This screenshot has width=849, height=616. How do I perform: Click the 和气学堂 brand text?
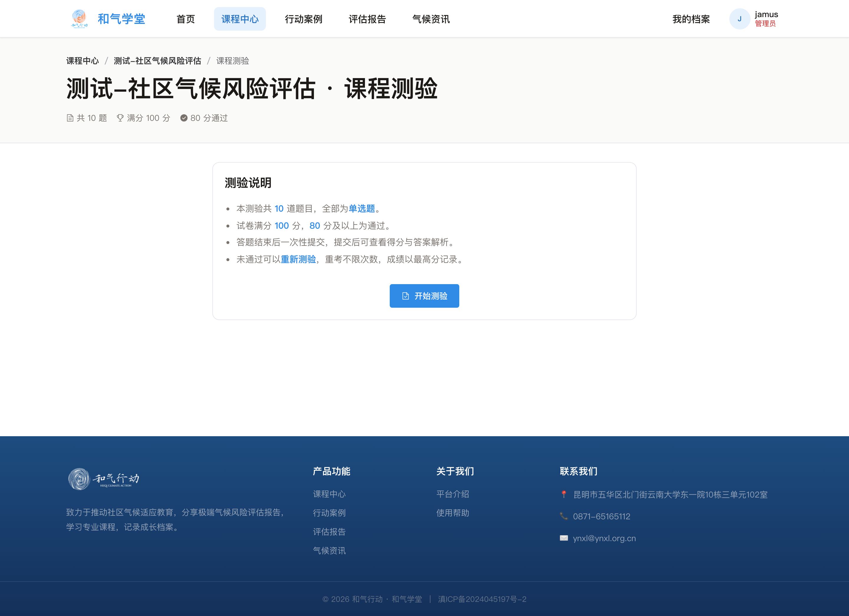(121, 19)
